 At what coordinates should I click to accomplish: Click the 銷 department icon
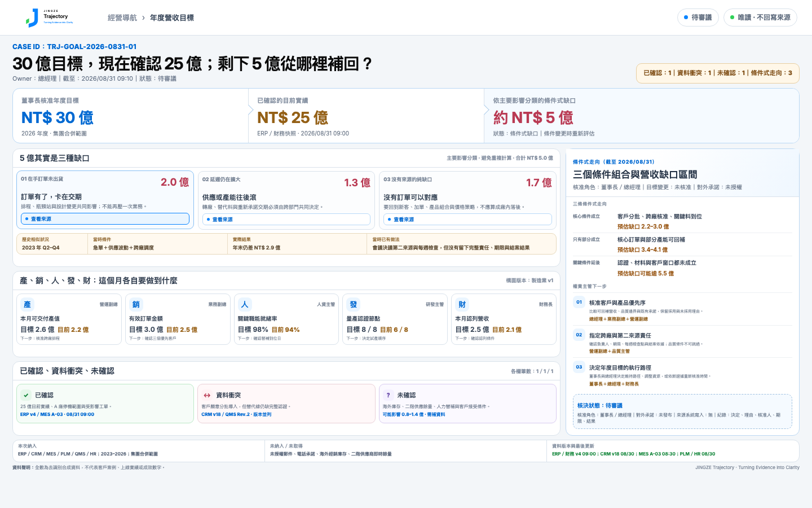coord(136,304)
